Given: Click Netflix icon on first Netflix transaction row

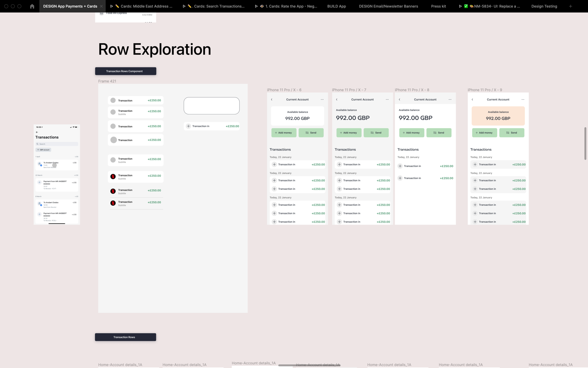Looking at the screenshot, I should point(113,176).
